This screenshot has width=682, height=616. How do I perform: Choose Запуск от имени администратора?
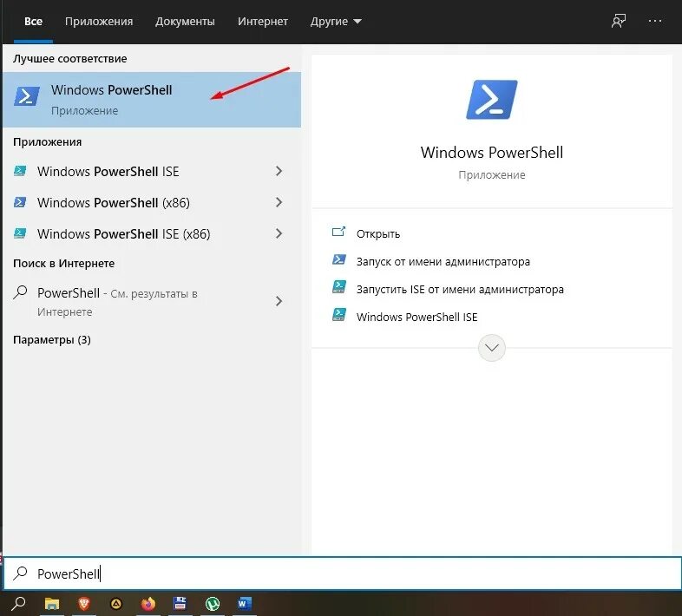pos(443,262)
